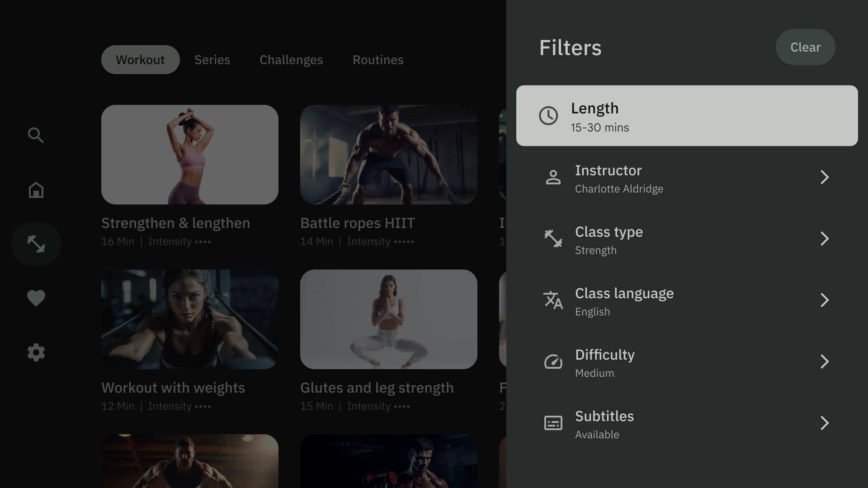868x488 pixels.
Task: Toggle the Workout tab selection
Action: (x=140, y=59)
